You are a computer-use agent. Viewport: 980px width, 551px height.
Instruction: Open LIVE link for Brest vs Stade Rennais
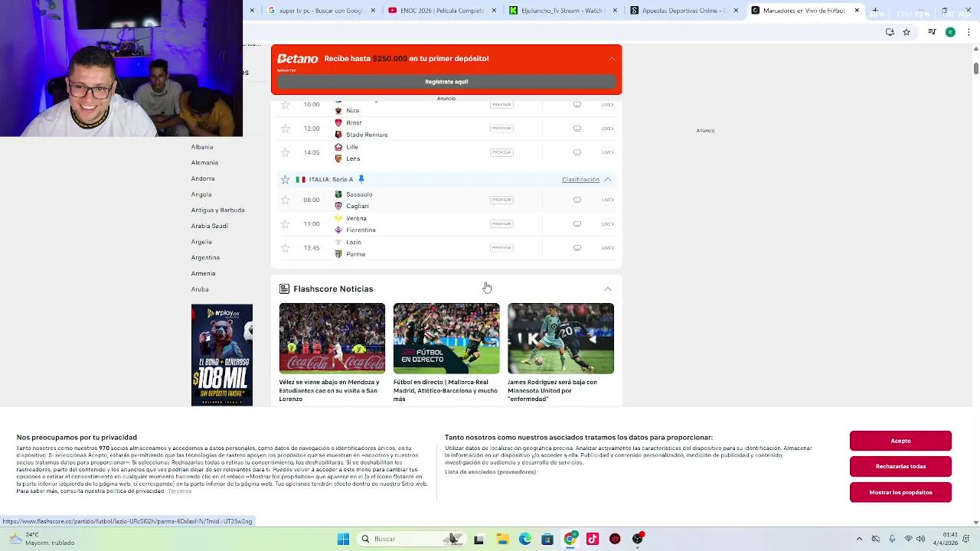[x=607, y=129]
